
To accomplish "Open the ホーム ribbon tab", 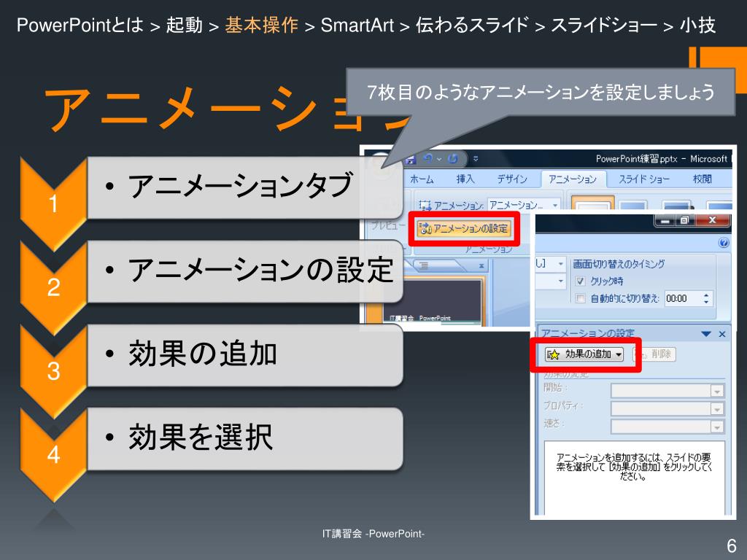I will coord(422,179).
